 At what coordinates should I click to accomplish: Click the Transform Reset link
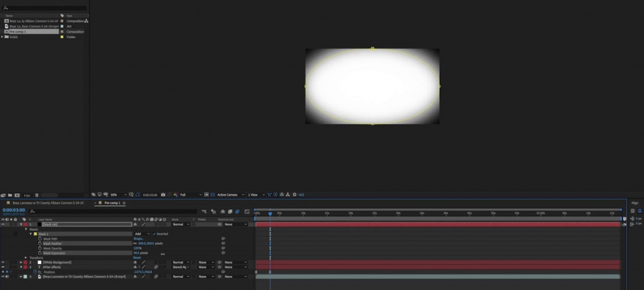coord(137,258)
